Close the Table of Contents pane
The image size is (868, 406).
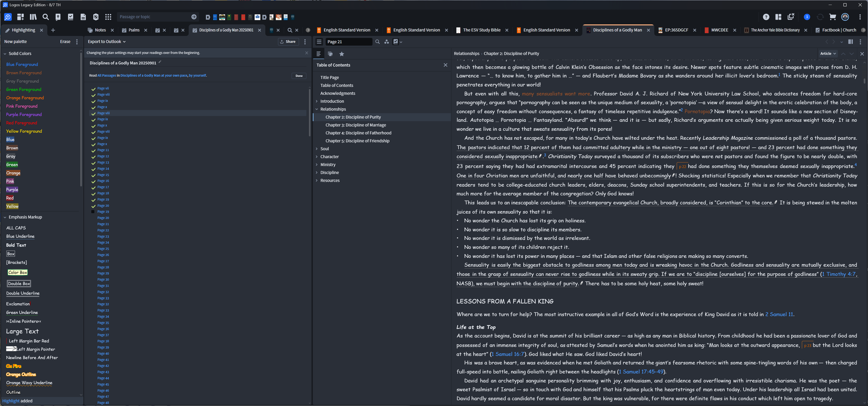(445, 65)
